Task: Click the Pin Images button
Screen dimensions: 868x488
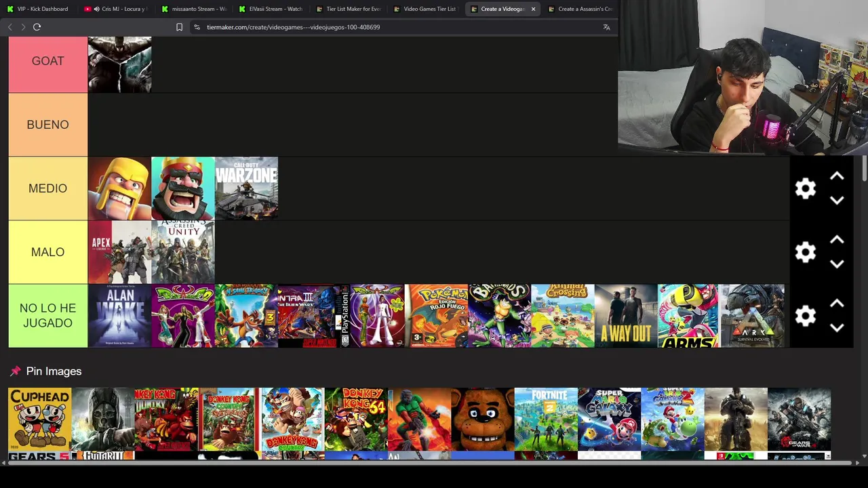Action: click(46, 371)
